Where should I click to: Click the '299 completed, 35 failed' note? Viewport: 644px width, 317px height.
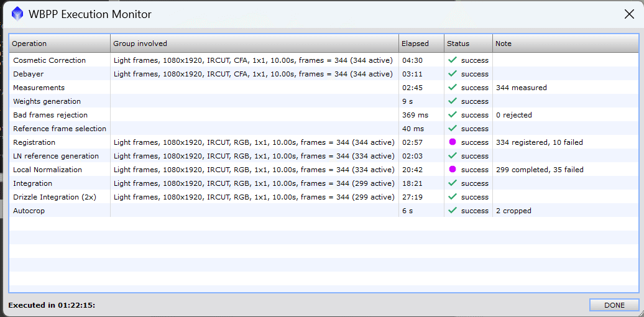[540, 170]
